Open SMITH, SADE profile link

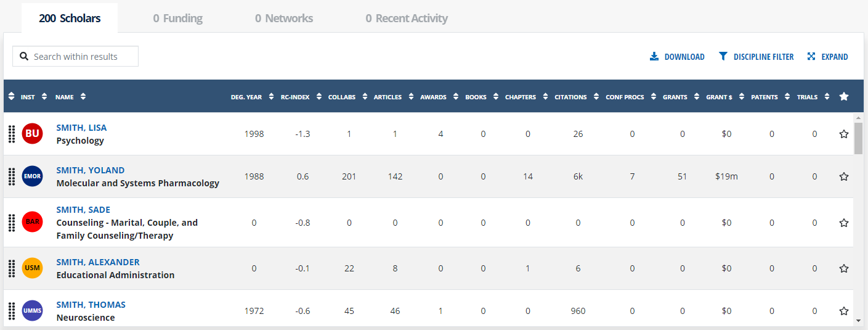[83, 210]
